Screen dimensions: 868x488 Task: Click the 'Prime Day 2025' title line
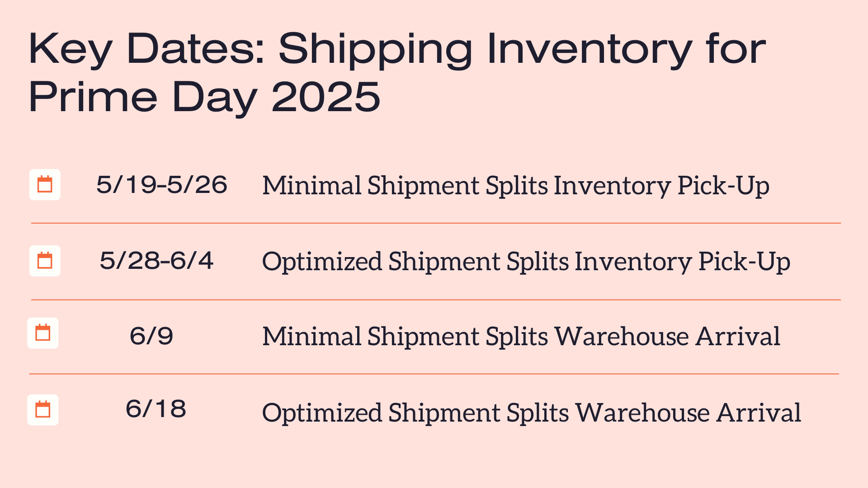[x=204, y=97]
